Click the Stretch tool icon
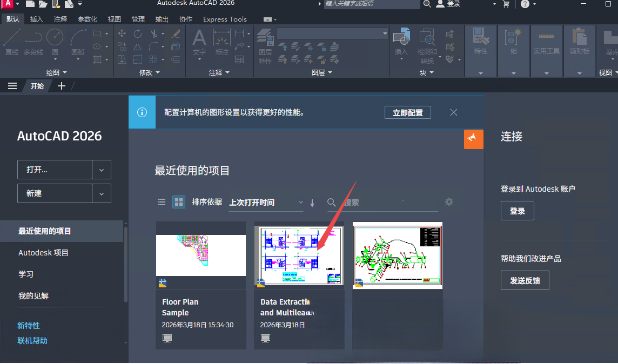 click(122, 59)
